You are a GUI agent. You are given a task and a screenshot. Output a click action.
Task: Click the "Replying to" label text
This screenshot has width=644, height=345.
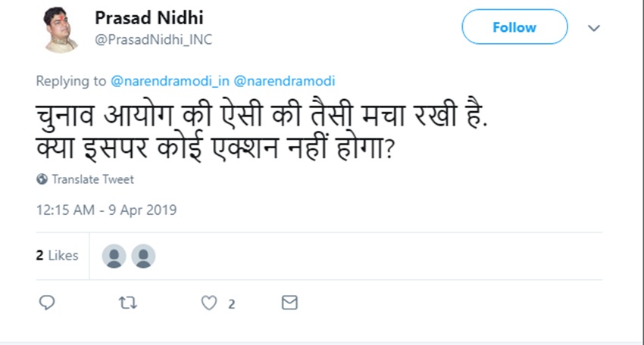point(71,81)
